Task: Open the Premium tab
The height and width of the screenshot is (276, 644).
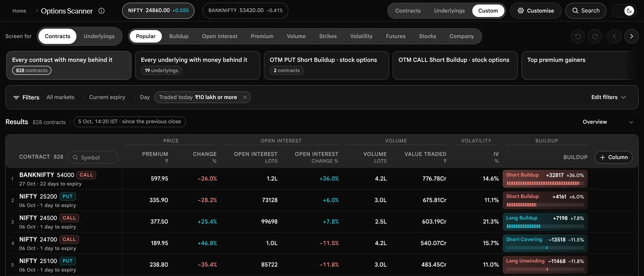Action: [x=262, y=36]
